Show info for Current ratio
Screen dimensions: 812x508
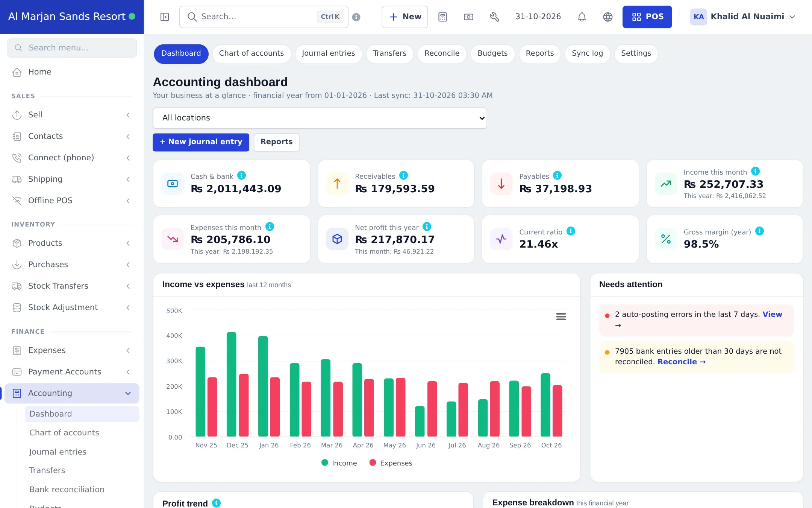pyautogui.click(x=571, y=231)
